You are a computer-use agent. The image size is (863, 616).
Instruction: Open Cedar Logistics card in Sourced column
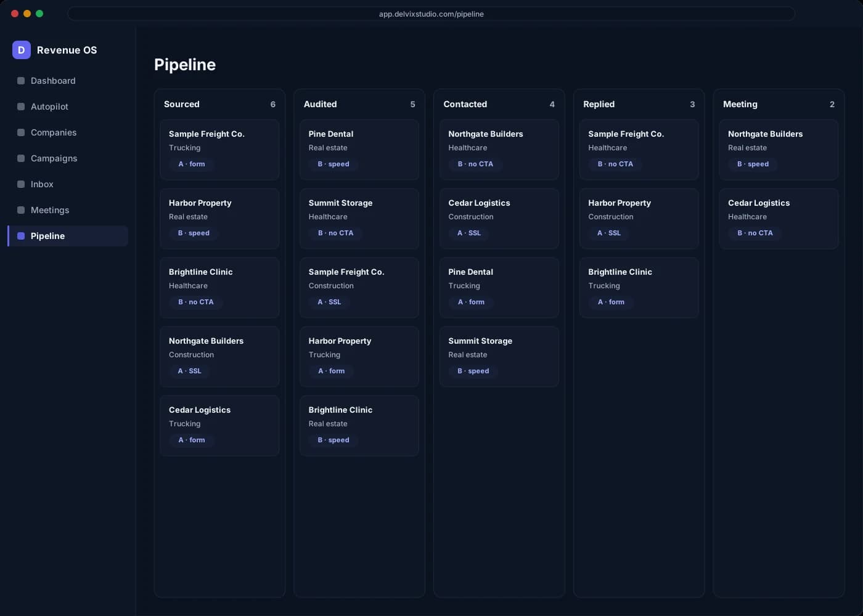click(x=219, y=426)
